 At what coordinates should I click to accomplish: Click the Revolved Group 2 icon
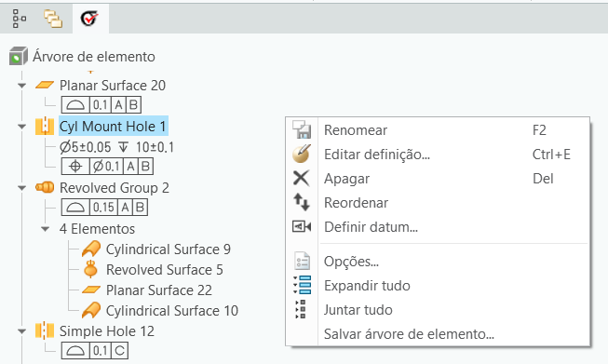tap(45, 188)
